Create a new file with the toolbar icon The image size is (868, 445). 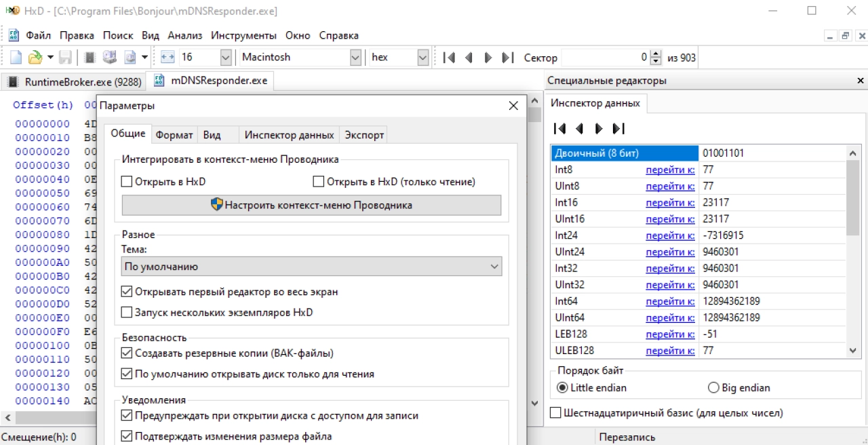[x=16, y=58]
